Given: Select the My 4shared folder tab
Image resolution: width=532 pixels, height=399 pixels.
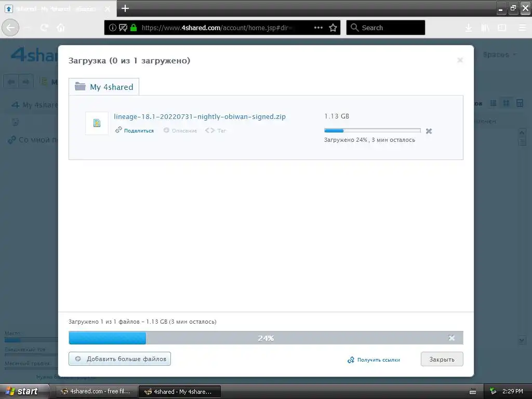Looking at the screenshot, I should click(x=104, y=87).
